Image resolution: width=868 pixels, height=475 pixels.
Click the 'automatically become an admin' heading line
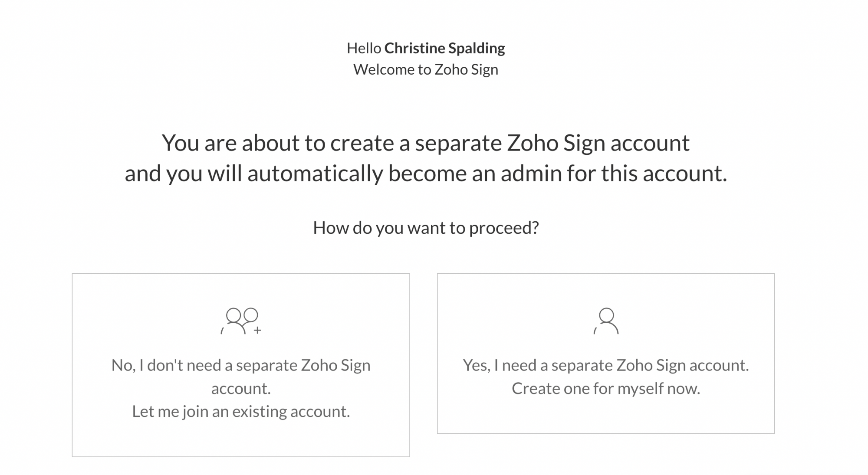(426, 174)
